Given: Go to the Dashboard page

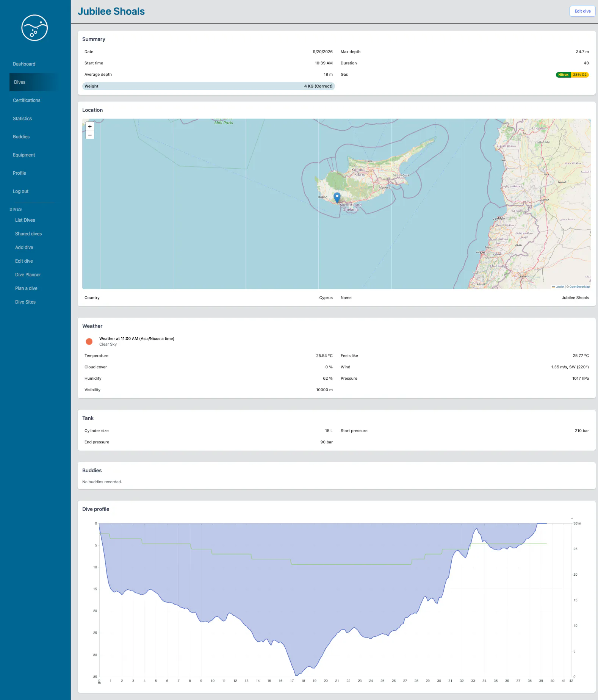Looking at the screenshot, I should click(x=24, y=64).
